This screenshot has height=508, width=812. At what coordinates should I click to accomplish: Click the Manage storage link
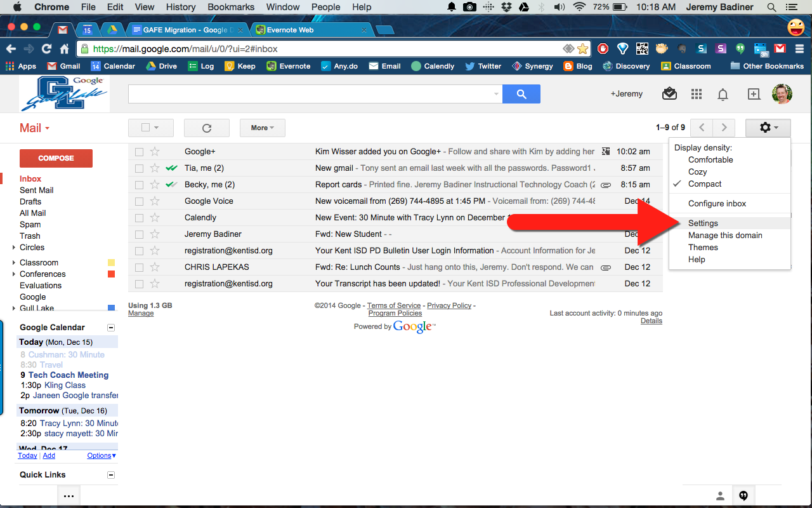coord(141,313)
